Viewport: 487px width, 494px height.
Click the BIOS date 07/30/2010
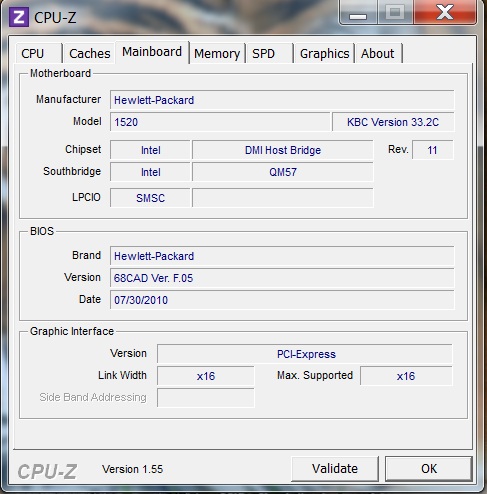point(282,300)
